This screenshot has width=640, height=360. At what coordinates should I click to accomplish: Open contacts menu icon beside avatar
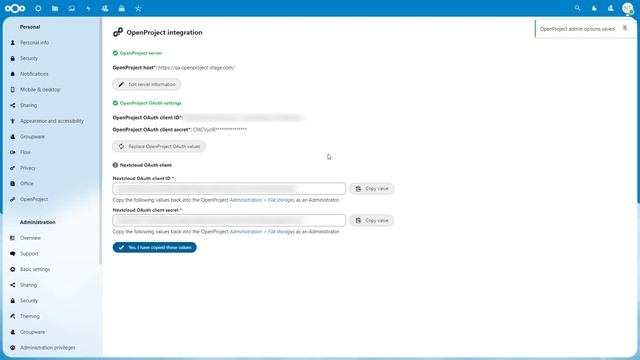click(611, 8)
